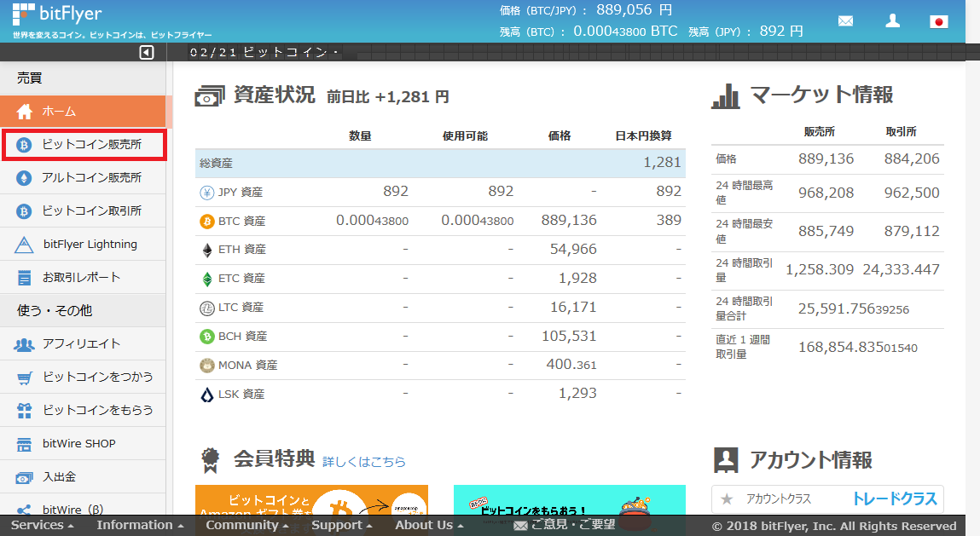Click the home icon in the sidebar

tap(25, 111)
